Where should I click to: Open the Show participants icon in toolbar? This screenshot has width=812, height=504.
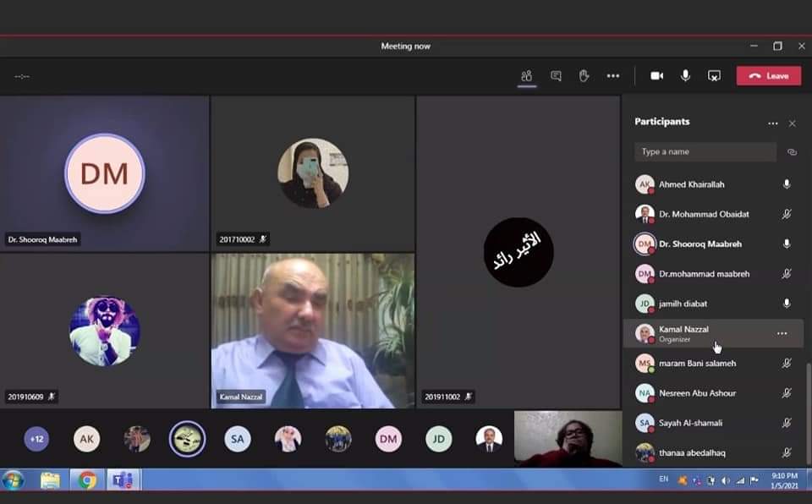[x=526, y=76]
